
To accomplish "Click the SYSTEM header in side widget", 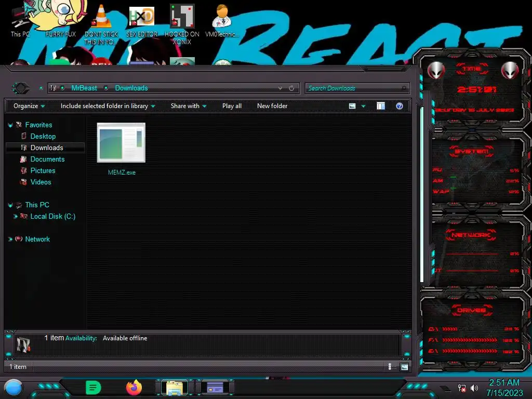I will [472, 151].
